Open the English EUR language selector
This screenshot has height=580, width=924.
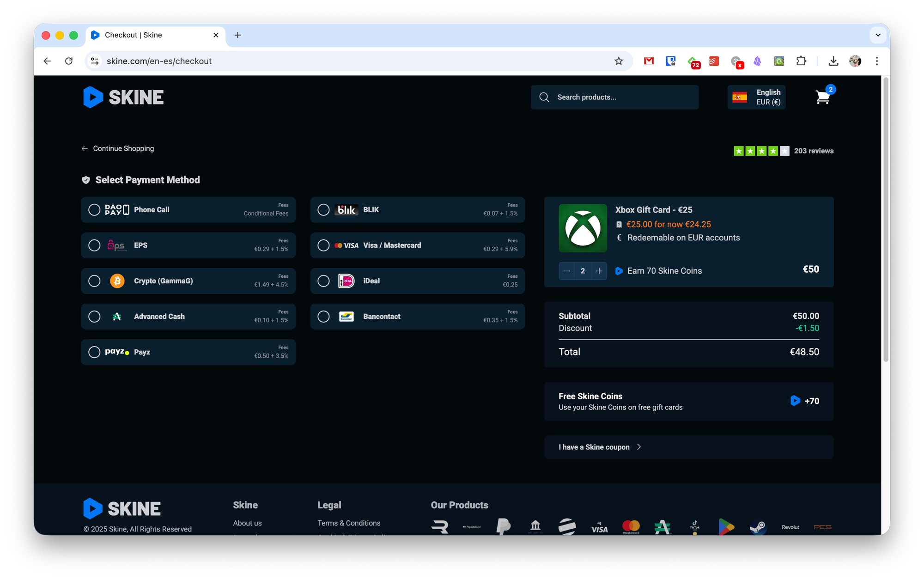click(756, 98)
